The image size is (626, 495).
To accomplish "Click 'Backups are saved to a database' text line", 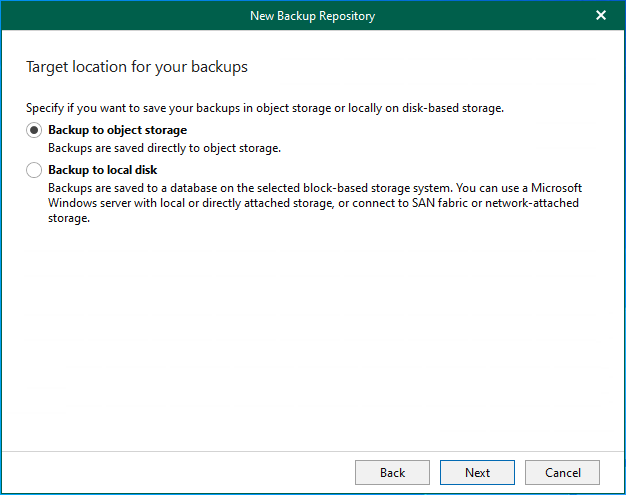I will click(200, 188).
